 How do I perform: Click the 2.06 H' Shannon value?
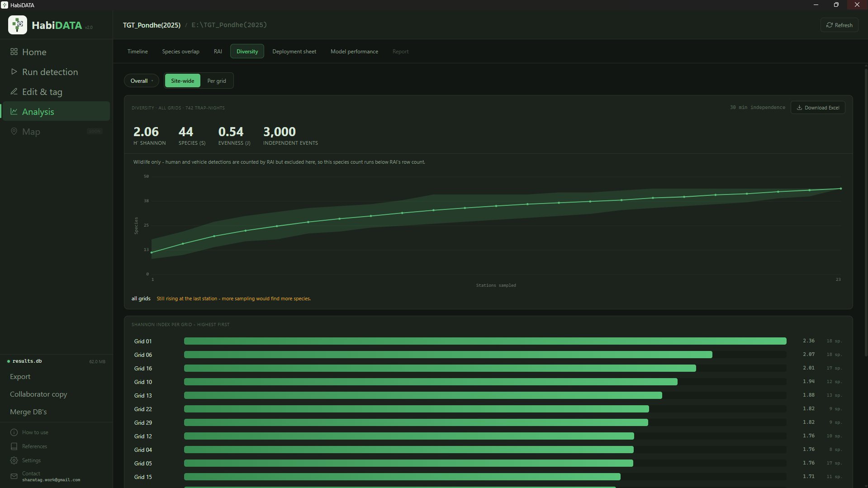(146, 132)
